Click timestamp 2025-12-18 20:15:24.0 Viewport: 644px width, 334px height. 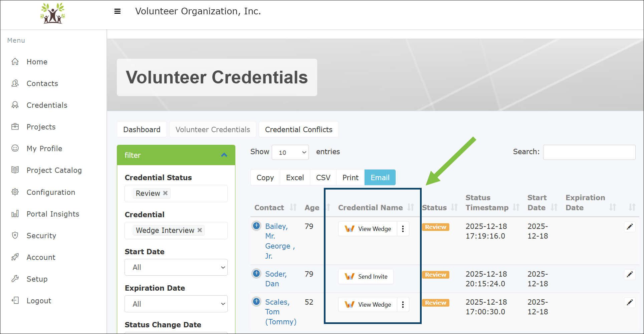point(486,279)
